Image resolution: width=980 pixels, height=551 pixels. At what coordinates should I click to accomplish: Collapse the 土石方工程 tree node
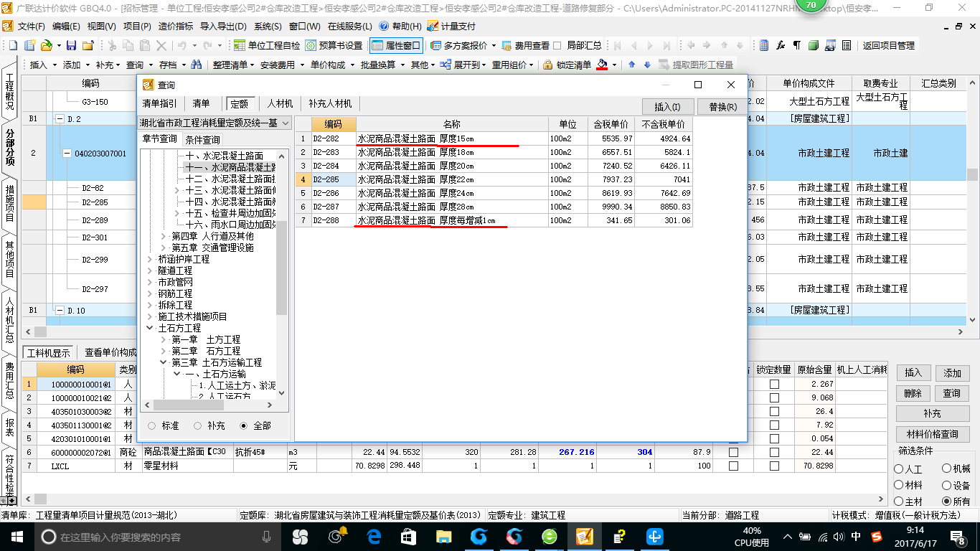pos(150,328)
